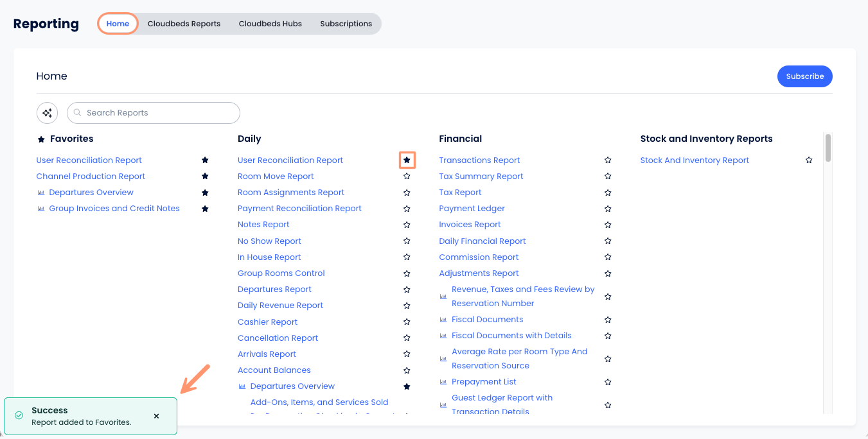Favorite the Room Assignments Report
The width and height of the screenshot is (868, 439).
(407, 193)
